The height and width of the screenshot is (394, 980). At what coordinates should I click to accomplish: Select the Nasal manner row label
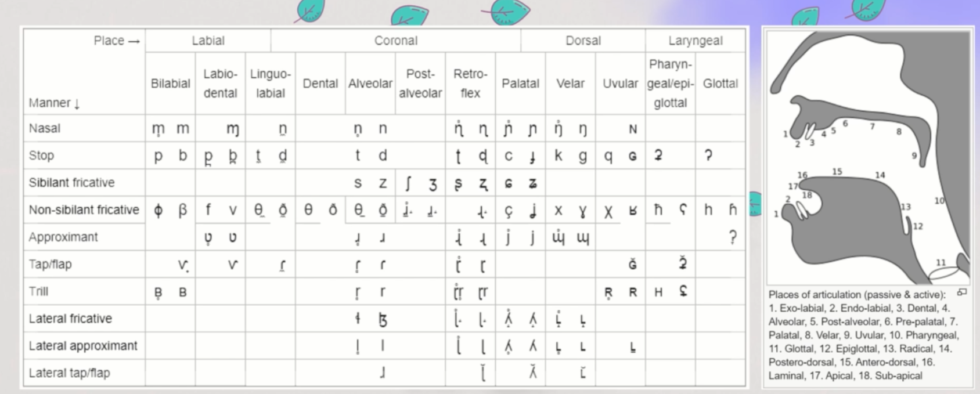tap(45, 128)
